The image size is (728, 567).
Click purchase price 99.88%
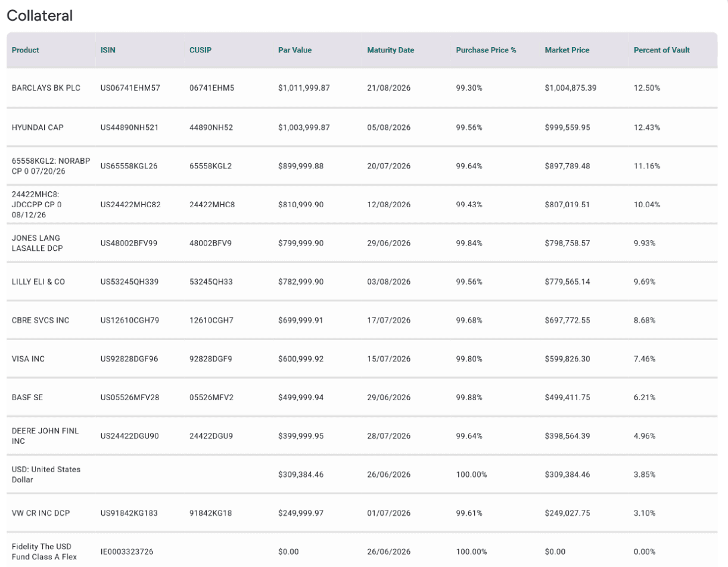coord(469,398)
